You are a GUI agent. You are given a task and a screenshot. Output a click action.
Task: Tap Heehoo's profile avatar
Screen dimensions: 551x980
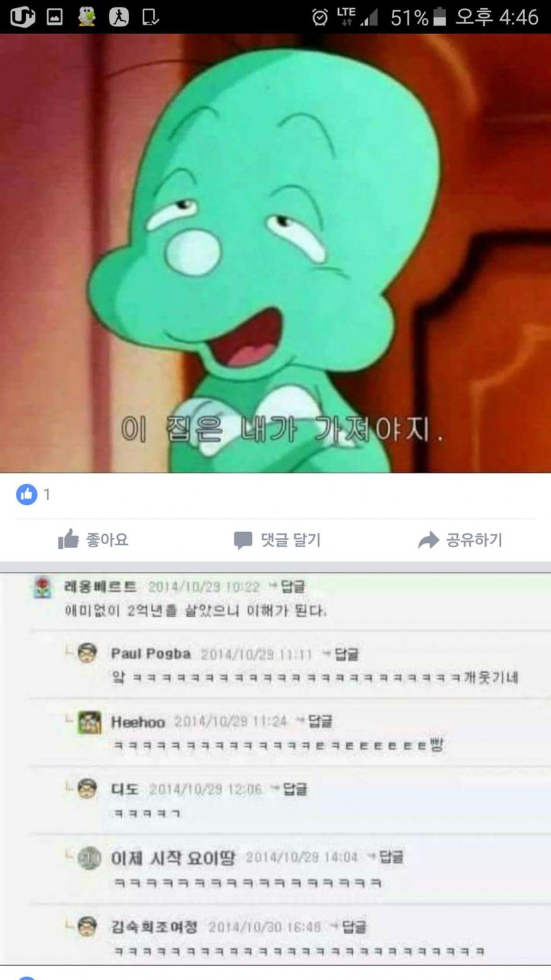point(89,722)
